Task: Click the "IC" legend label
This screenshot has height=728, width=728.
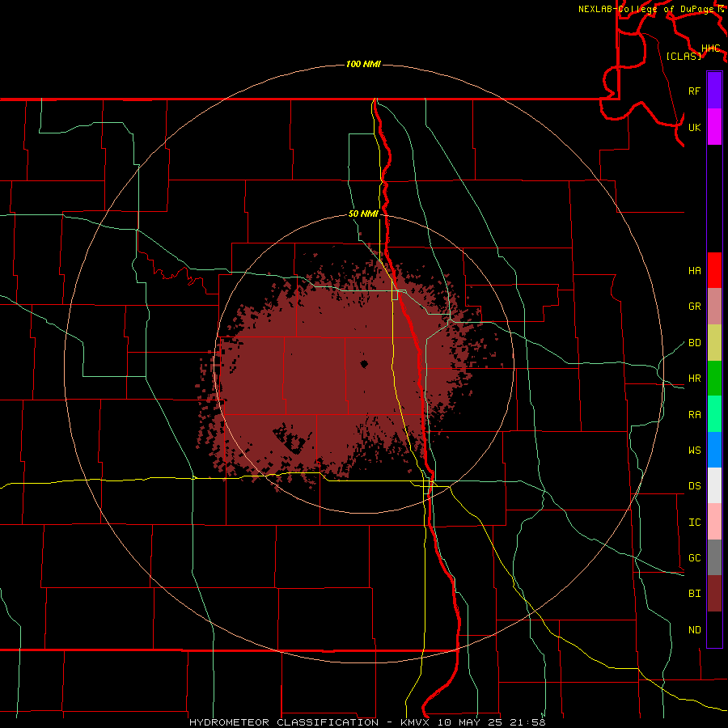Action: pos(694,523)
